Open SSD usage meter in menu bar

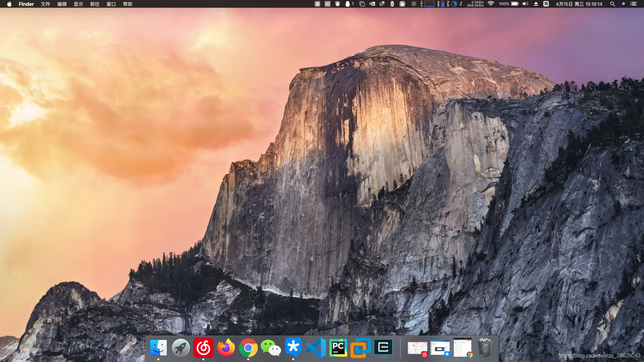coord(441,4)
